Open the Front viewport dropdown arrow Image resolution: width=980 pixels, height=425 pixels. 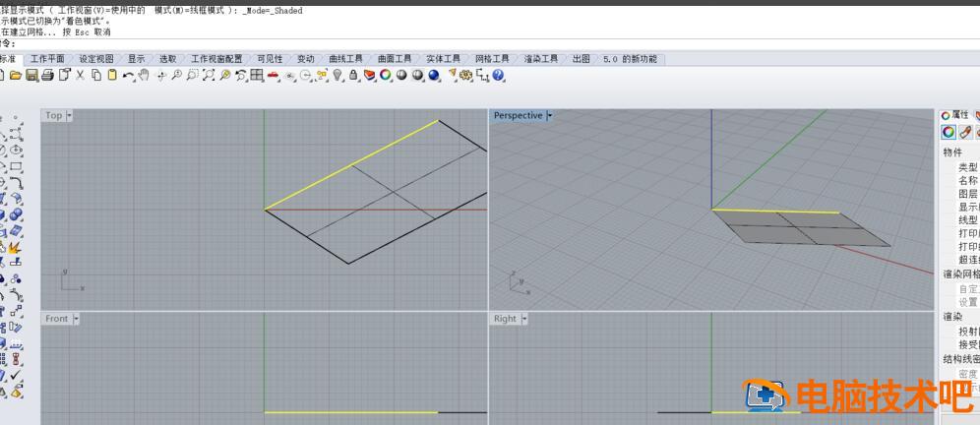pyautogui.click(x=76, y=319)
